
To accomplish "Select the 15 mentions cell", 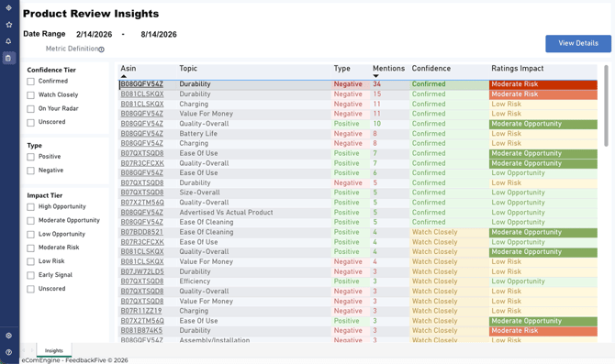I will tap(390, 94).
